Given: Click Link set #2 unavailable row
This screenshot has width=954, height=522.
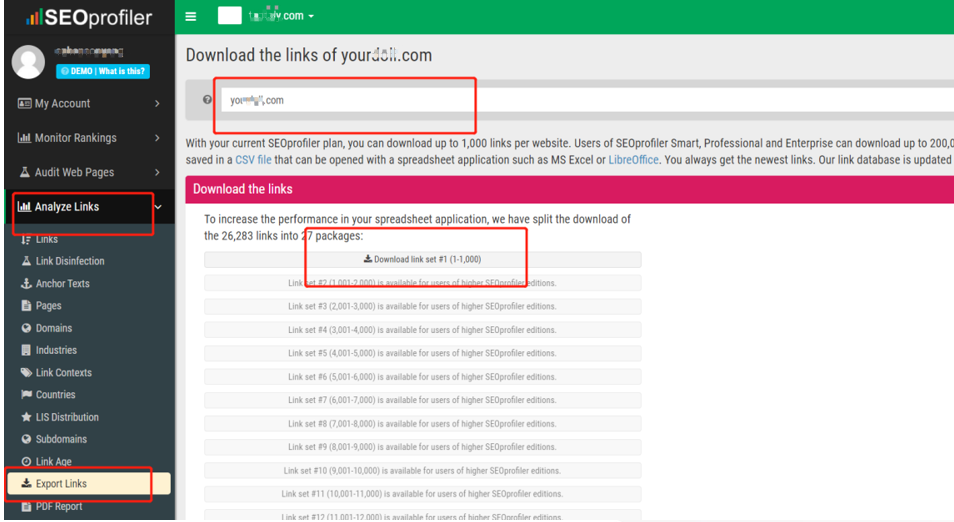Looking at the screenshot, I should click(x=423, y=283).
